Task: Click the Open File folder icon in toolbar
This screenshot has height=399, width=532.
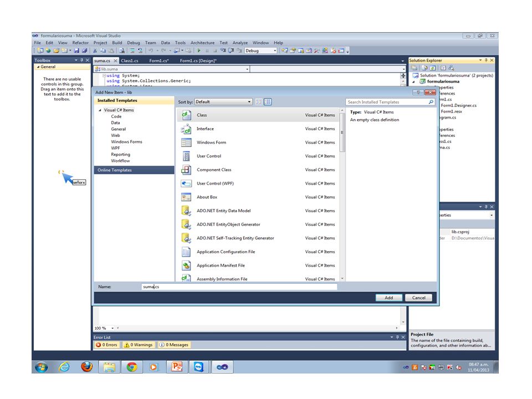Action: coord(56,50)
